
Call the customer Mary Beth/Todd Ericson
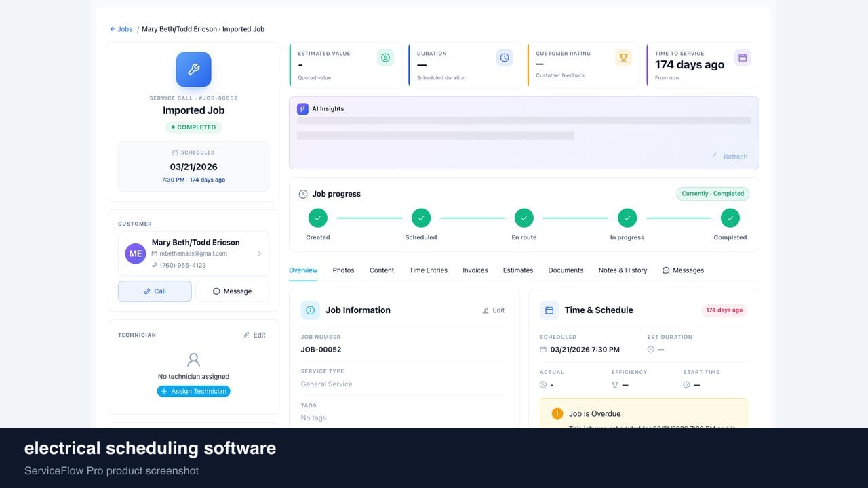155,291
